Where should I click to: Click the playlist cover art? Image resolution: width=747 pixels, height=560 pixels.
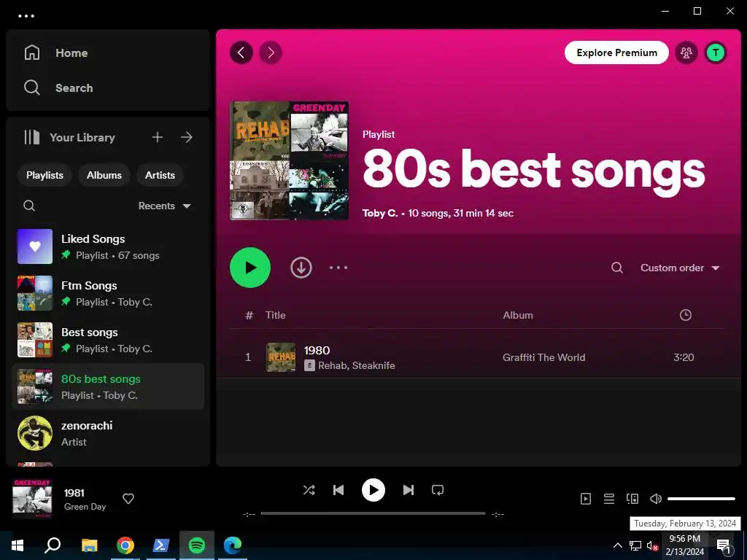tap(289, 161)
